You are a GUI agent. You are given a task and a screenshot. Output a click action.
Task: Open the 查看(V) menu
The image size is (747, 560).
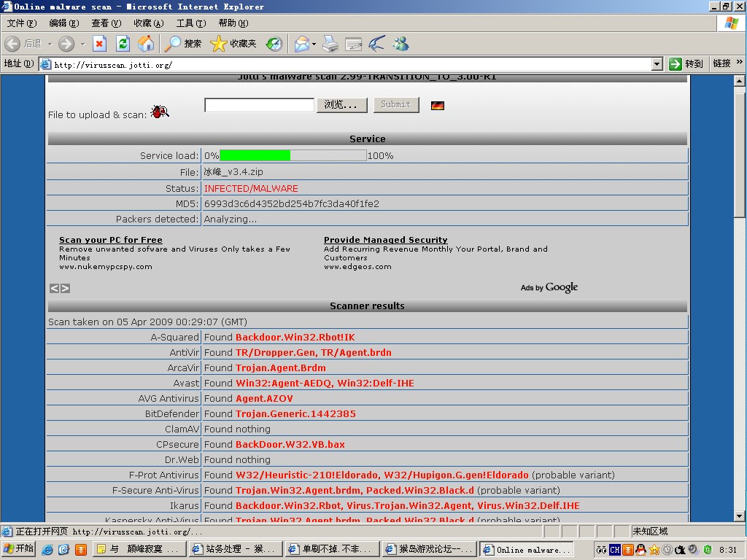[107, 23]
